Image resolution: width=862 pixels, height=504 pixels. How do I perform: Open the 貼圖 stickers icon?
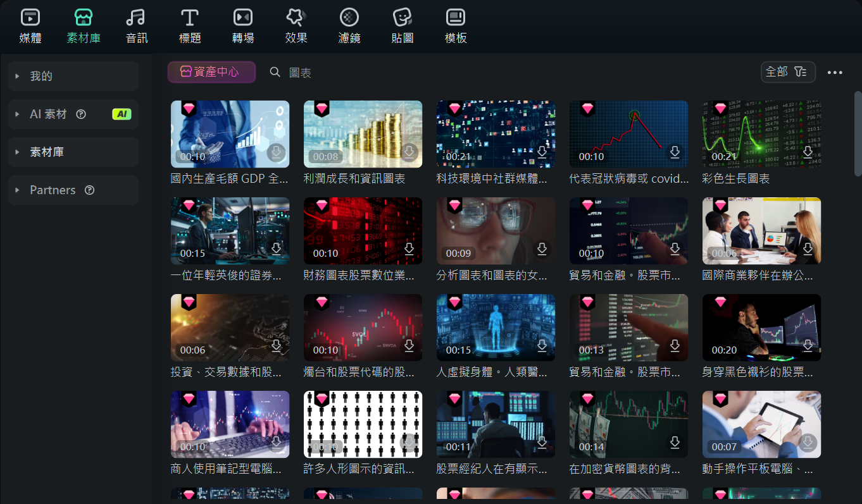pyautogui.click(x=403, y=26)
